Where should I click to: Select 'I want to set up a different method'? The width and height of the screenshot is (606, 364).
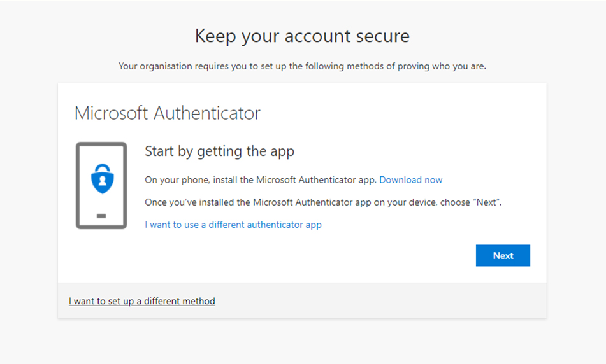tap(142, 301)
